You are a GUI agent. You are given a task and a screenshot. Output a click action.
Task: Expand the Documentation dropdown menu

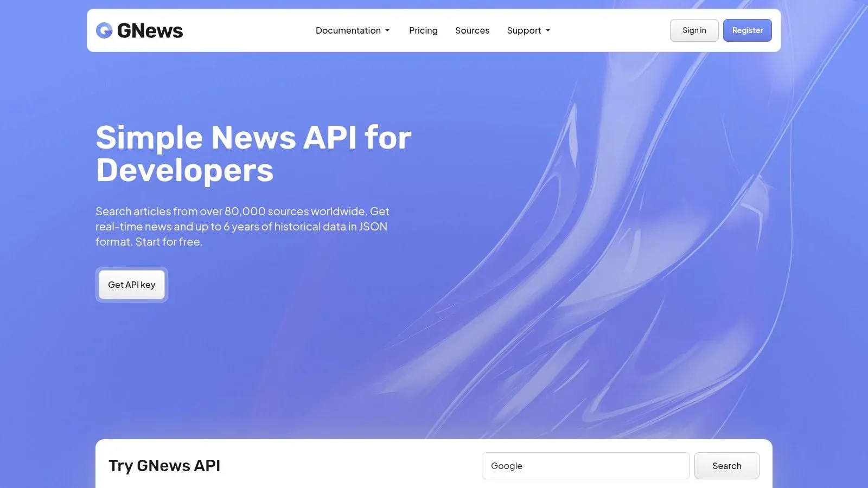click(x=353, y=30)
